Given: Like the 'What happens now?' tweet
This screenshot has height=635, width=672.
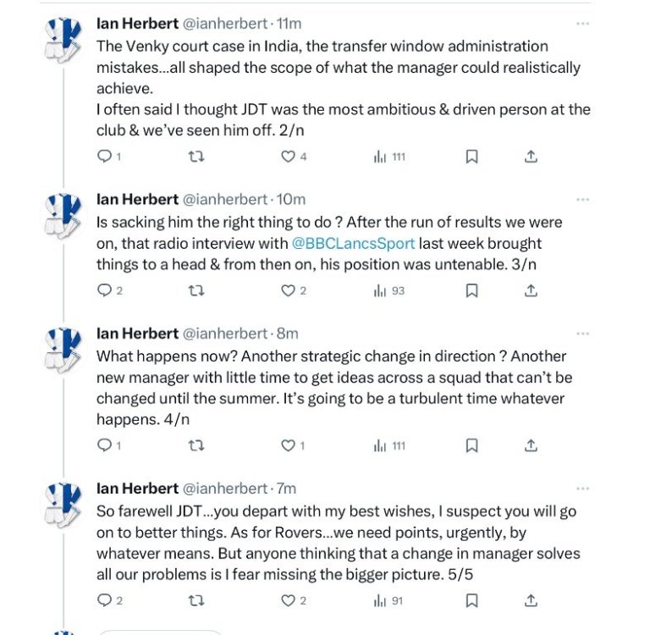Looking at the screenshot, I should tap(288, 445).
